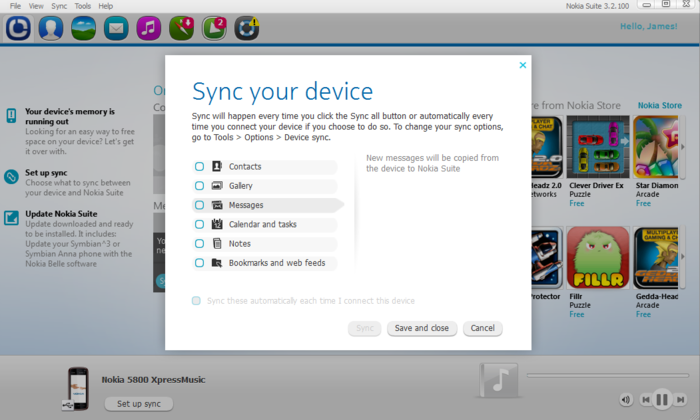The width and height of the screenshot is (700, 420).
Task: Tick the Gallery sync checkbox
Action: click(200, 186)
